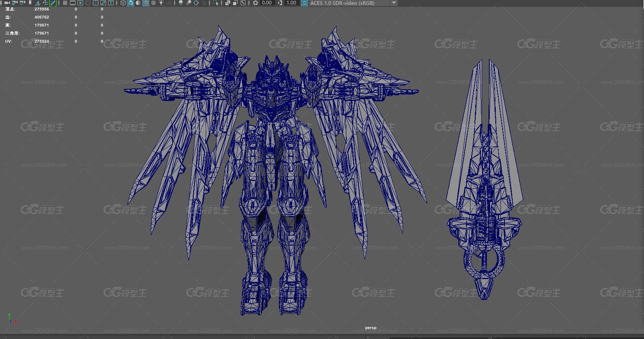Toggle the viewport Grid icon
Screen dimensions: 644x339
(65, 3)
